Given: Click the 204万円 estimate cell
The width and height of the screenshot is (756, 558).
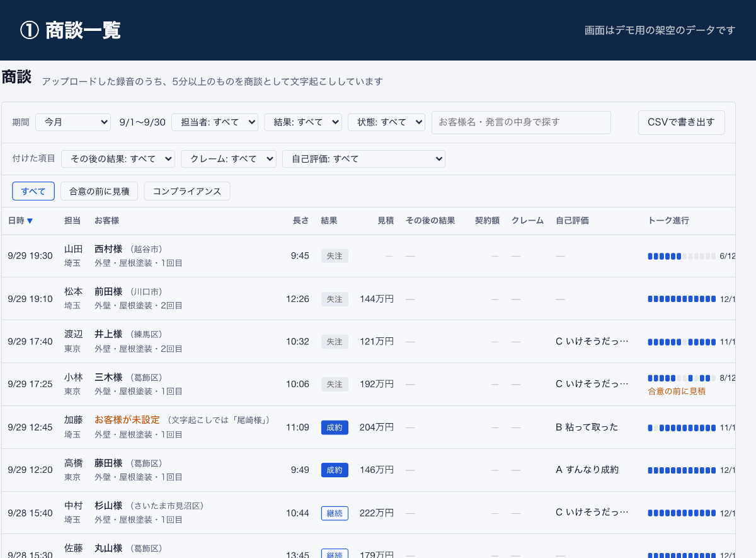Looking at the screenshot, I should [x=377, y=427].
